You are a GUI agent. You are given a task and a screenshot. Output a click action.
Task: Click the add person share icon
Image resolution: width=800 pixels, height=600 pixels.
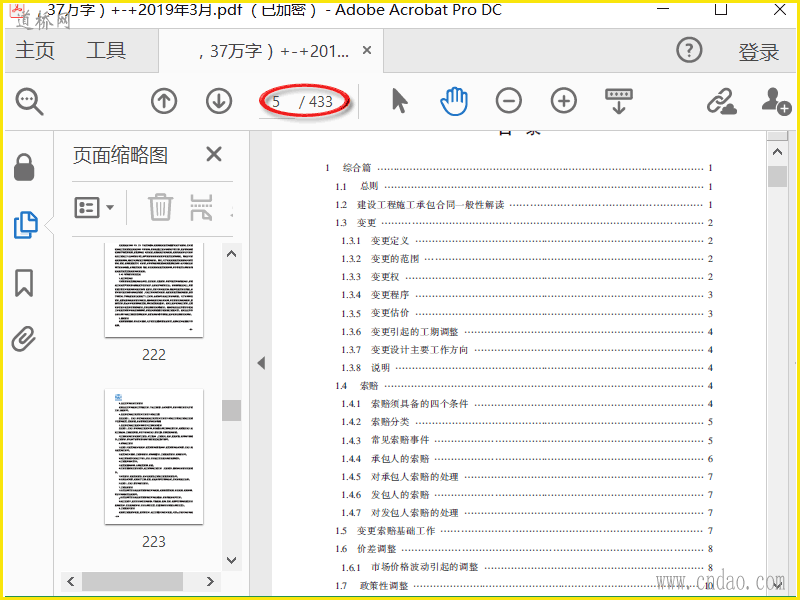(x=776, y=101)
